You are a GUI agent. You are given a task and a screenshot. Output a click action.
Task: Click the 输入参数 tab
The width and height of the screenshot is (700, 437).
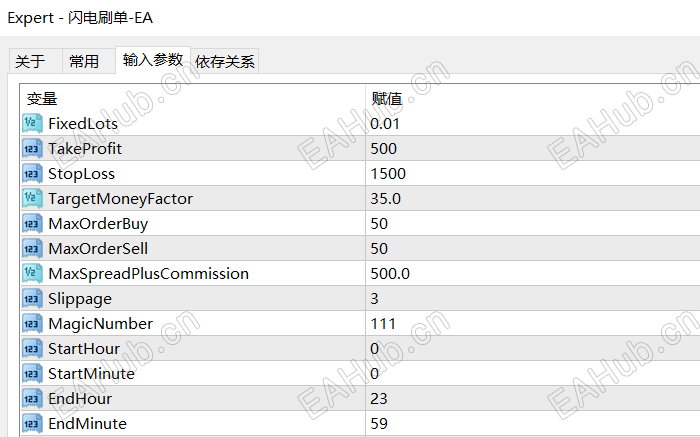click(x=152, y=60)
